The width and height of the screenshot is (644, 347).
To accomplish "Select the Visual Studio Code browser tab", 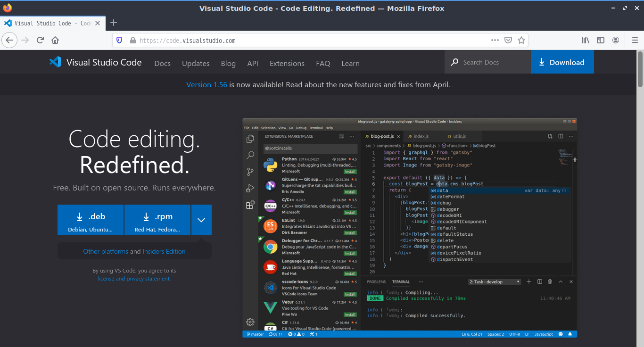I will click(x=52, y=23).
